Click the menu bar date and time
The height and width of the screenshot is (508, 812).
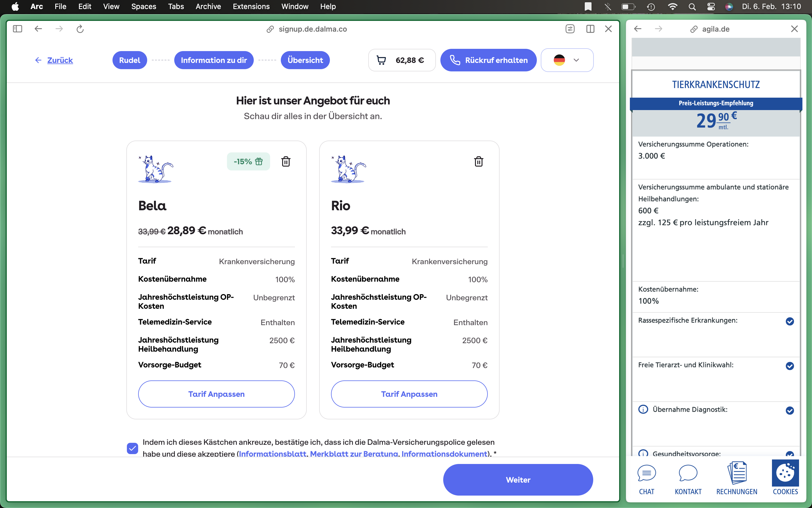[x=771, y=6]
